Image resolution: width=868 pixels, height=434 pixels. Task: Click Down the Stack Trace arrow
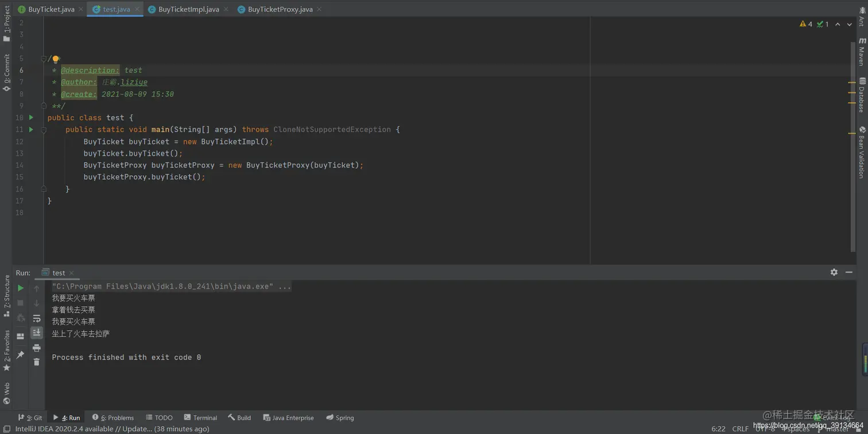point(37,303)
